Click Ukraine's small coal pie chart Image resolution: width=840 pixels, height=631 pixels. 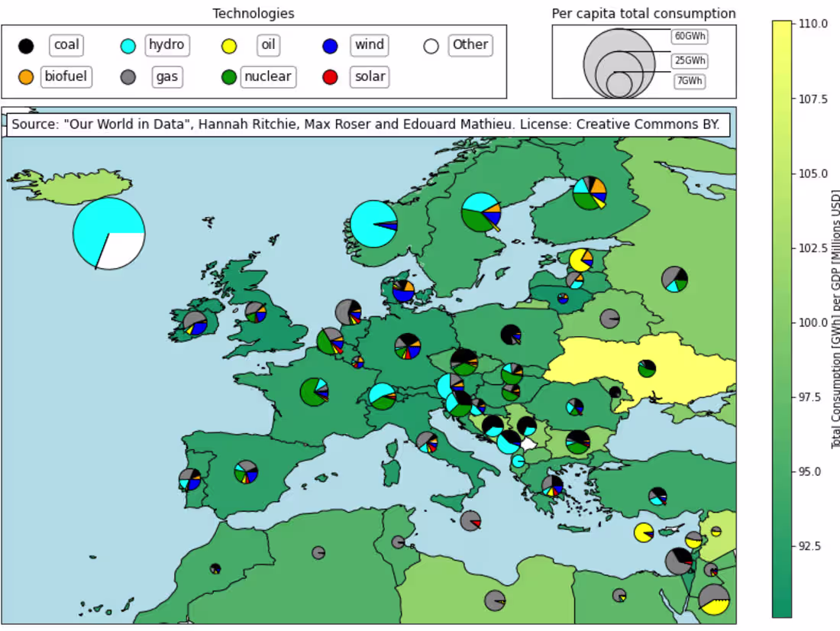648,367
